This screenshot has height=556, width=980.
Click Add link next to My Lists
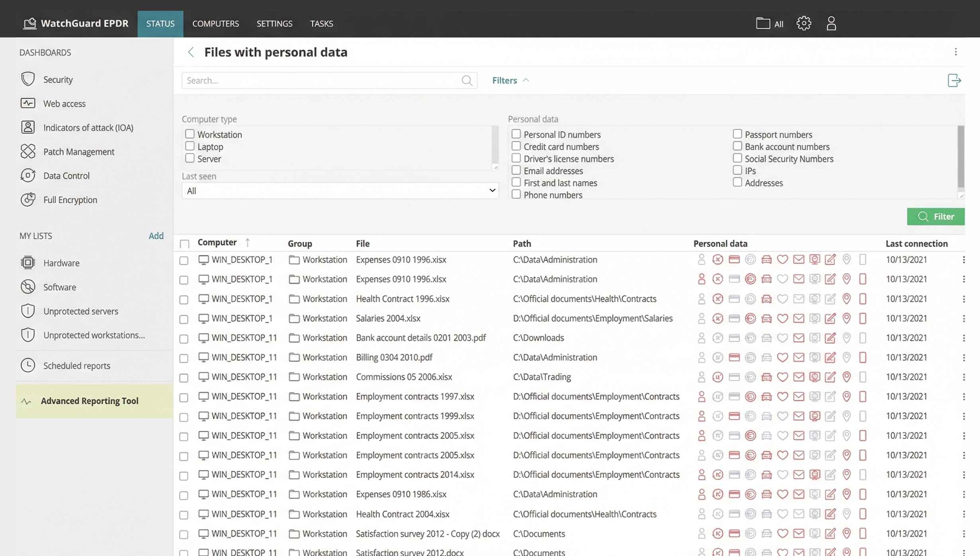pos(156,236)
